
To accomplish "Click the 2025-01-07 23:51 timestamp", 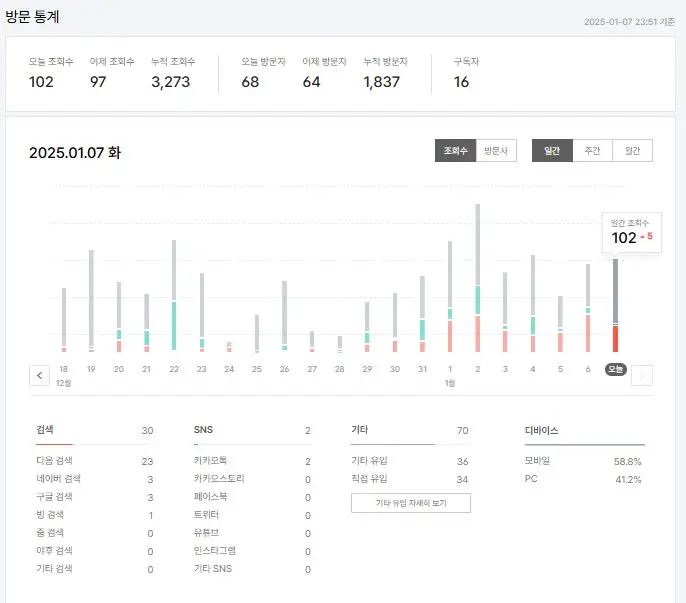I will point(629,22).
